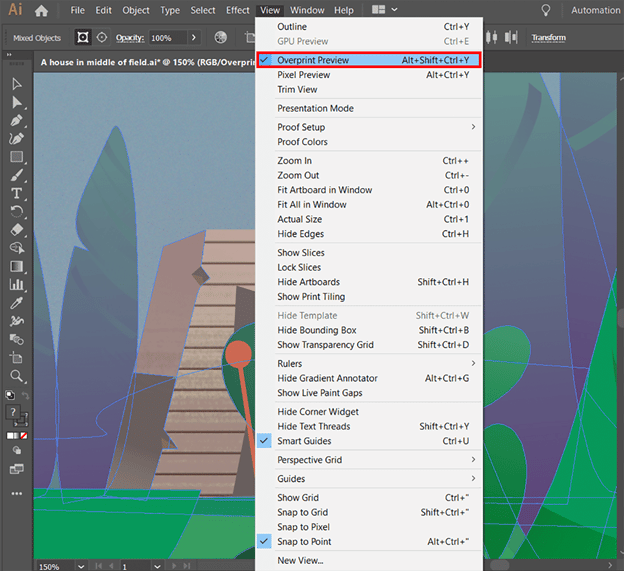Click the Home icon

[41, 10]
